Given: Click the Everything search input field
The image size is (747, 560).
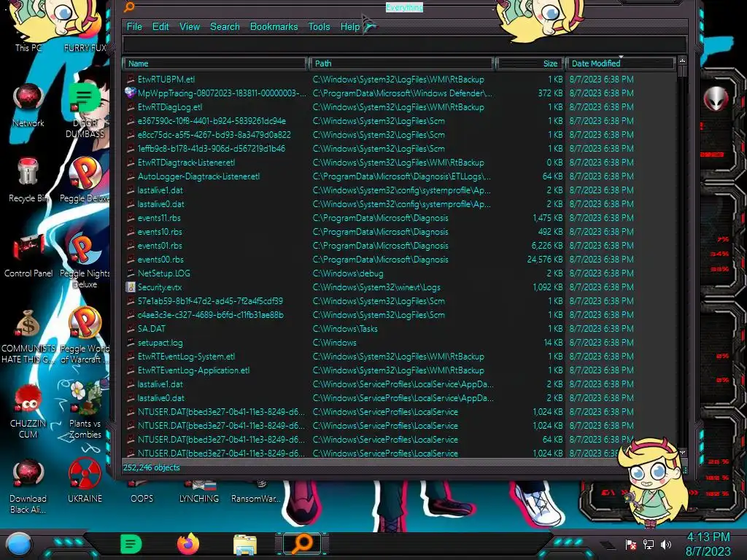Looking at the screenshot, I should click(x=404, y=44).
